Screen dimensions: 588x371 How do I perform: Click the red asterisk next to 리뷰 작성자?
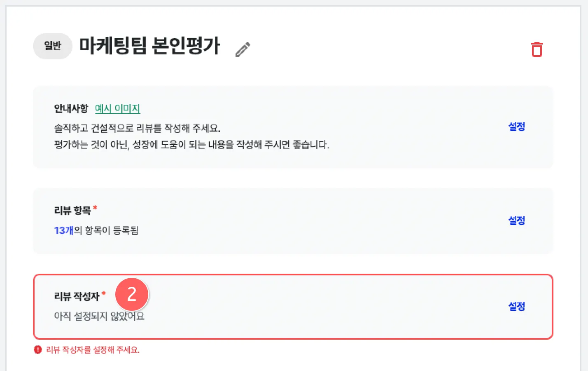104,294
